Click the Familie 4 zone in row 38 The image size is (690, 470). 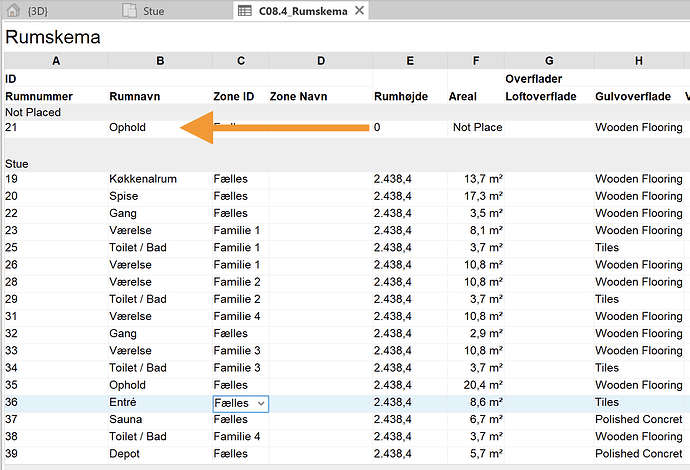coord(237,436)
